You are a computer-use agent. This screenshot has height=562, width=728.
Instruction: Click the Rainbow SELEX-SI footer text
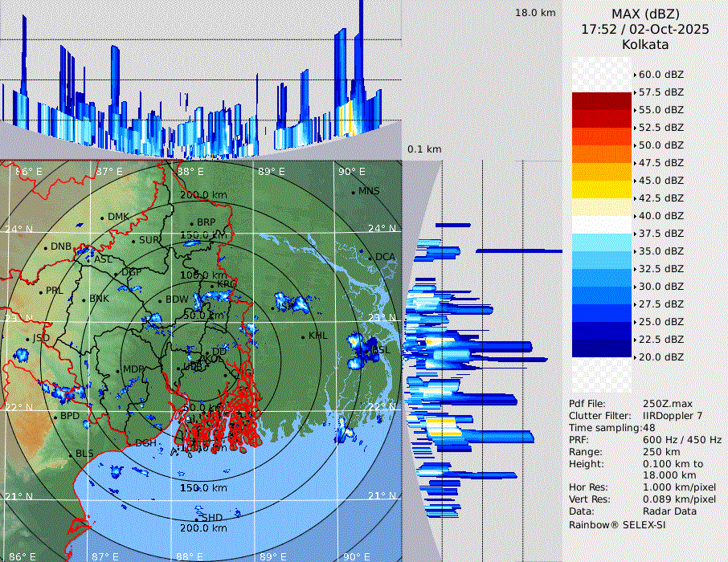point(617,524)
